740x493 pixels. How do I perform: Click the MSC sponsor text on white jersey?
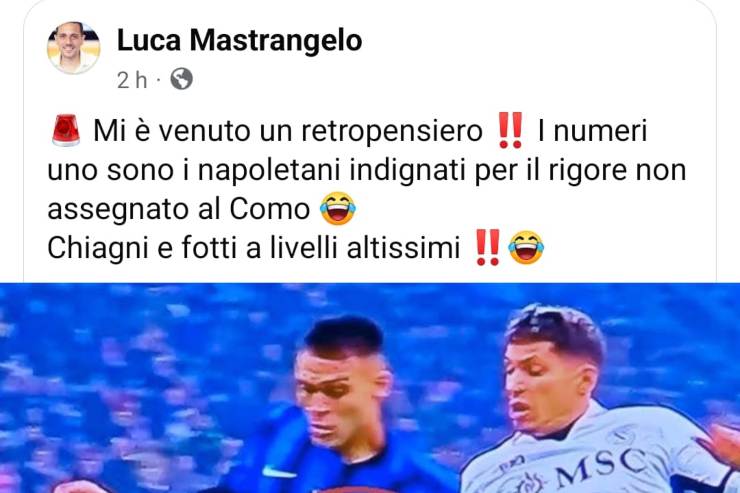(601, 466)
